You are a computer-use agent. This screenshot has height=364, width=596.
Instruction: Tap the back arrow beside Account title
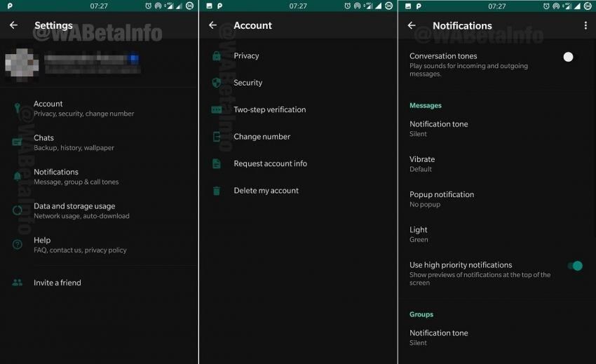point(213,25)
